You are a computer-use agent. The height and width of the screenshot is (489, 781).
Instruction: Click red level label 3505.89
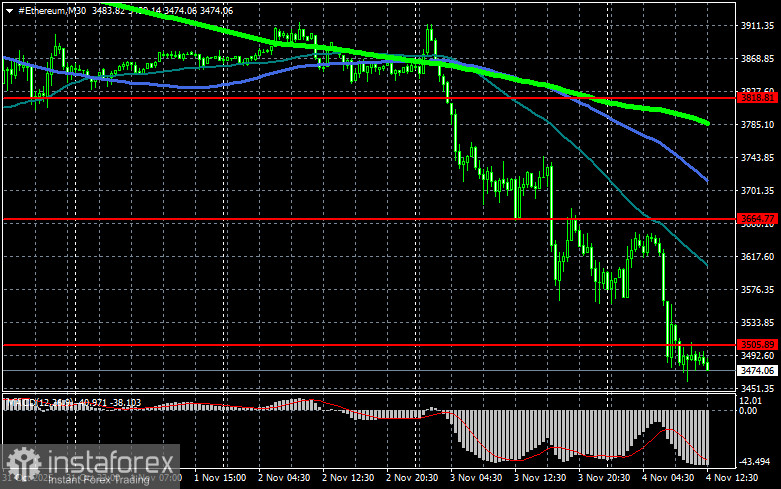[758, 345]
